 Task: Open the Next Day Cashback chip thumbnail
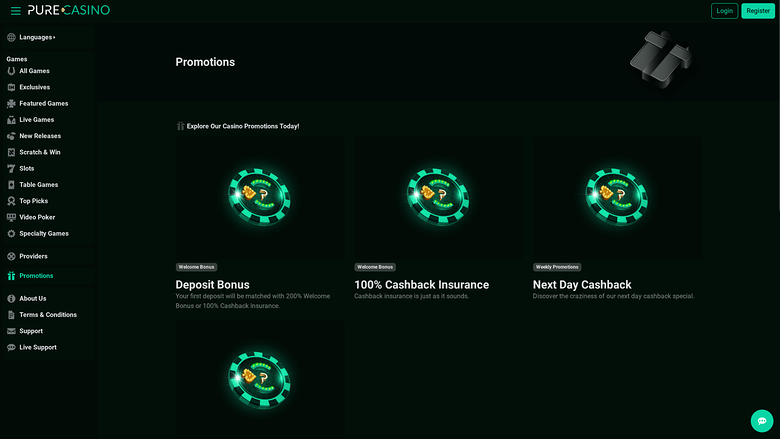point(616,197)
